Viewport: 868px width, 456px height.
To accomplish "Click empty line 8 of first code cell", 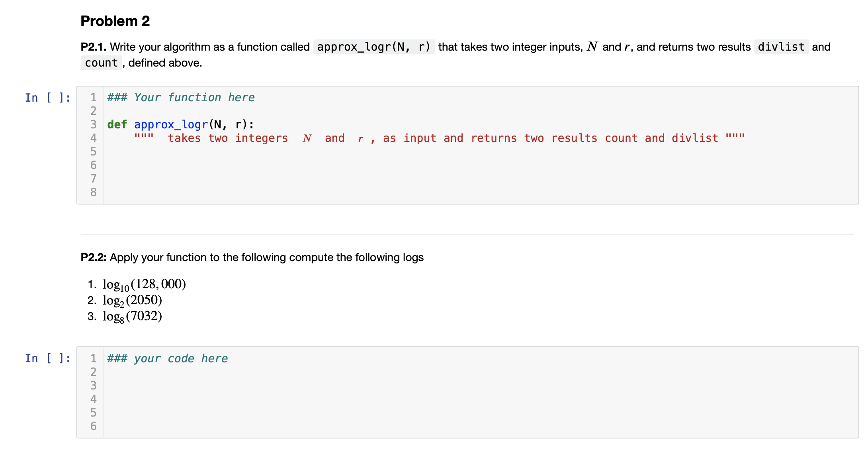I will click(279, 193).
